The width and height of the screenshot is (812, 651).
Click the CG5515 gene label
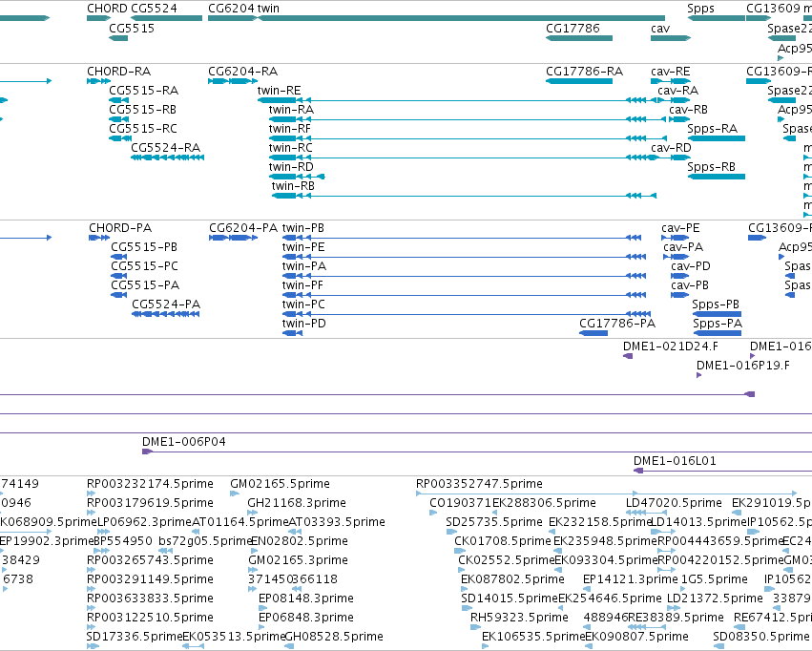[132, 28]
